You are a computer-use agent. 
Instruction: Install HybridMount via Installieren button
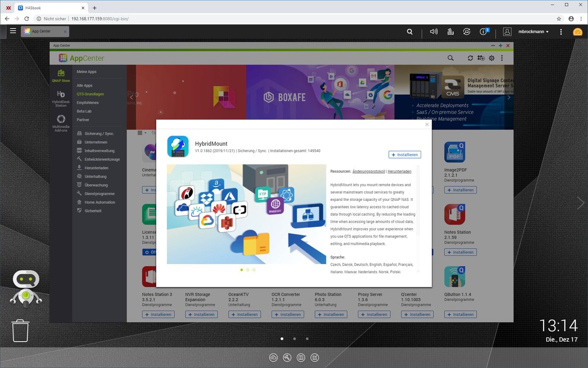tap(405, 155)
